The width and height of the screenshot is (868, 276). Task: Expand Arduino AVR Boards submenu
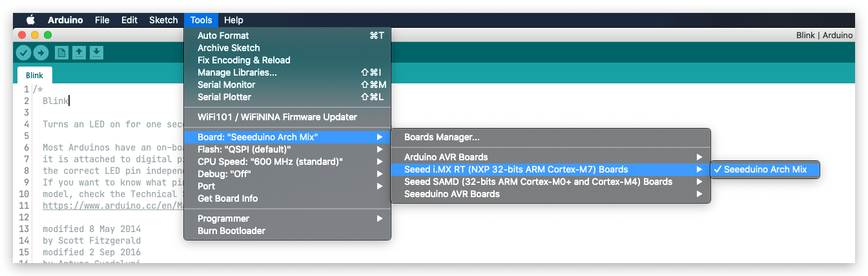pyautogui.click(x=551, y=157)
